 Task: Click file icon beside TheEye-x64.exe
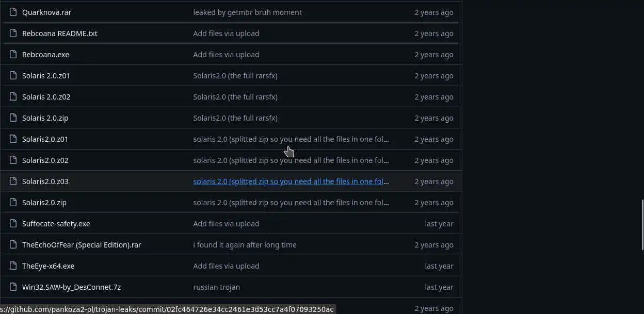[x=13, y=266]
